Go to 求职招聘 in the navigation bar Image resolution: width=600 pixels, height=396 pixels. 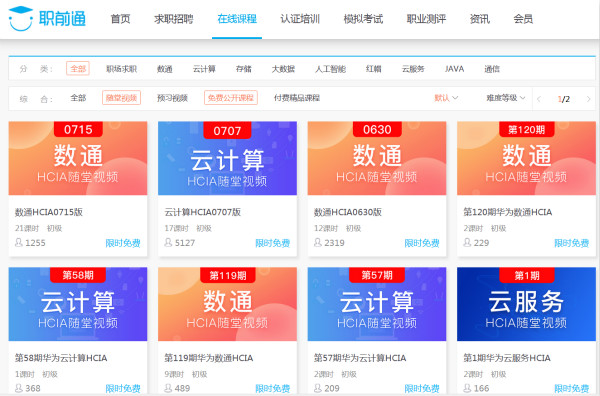(x=174, y=19)
